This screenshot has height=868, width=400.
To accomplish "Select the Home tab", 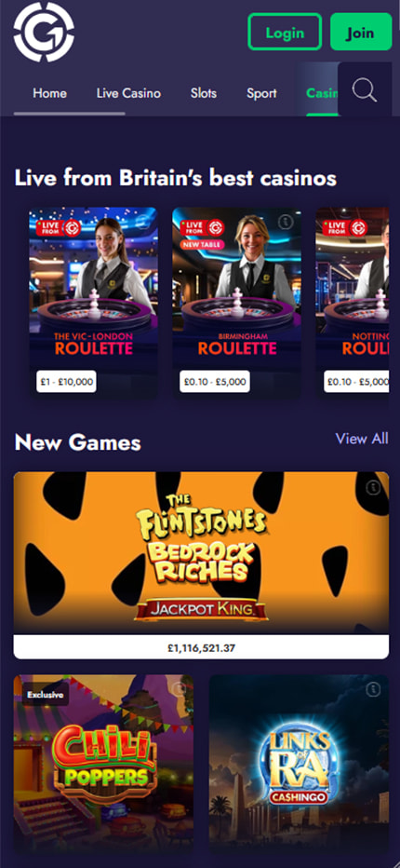I will (x=50, y=93).
